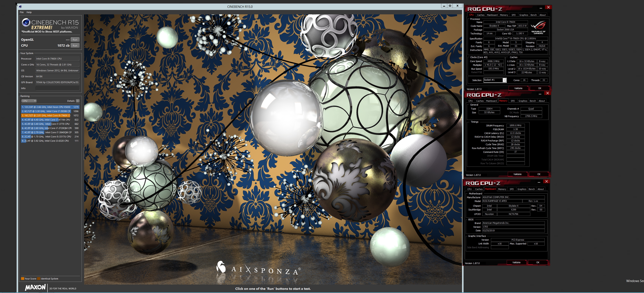Click the Core Speed value 4498.5 MHz
Image resolution: width=644 pixels, height=293 pixels.
[493, 61]
